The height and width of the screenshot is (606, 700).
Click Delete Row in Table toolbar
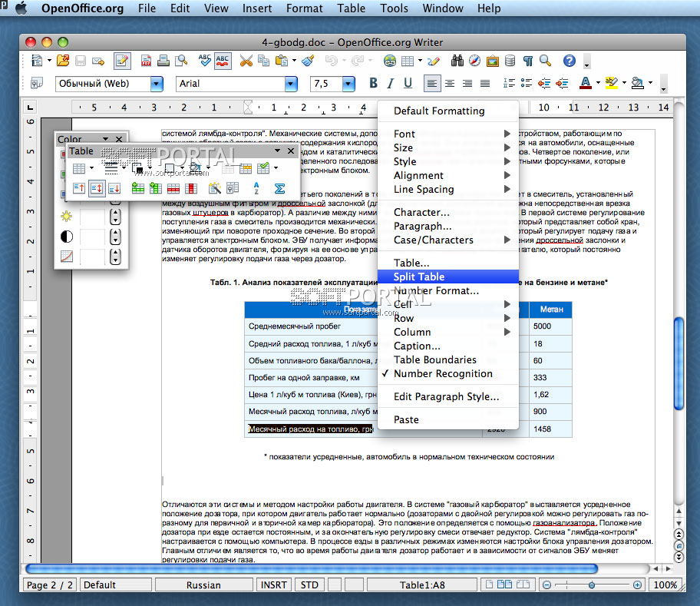pos(173,188)
